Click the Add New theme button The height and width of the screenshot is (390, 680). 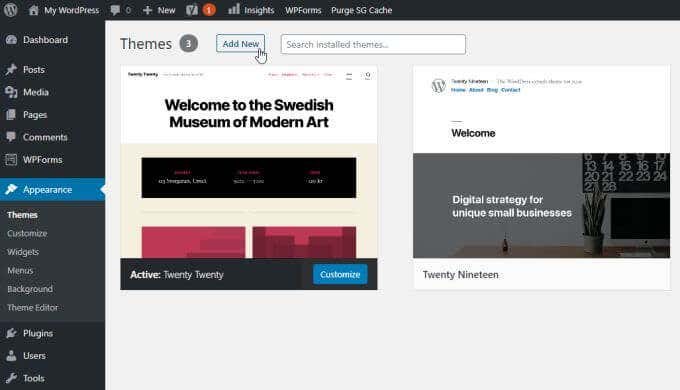(241, 43)
